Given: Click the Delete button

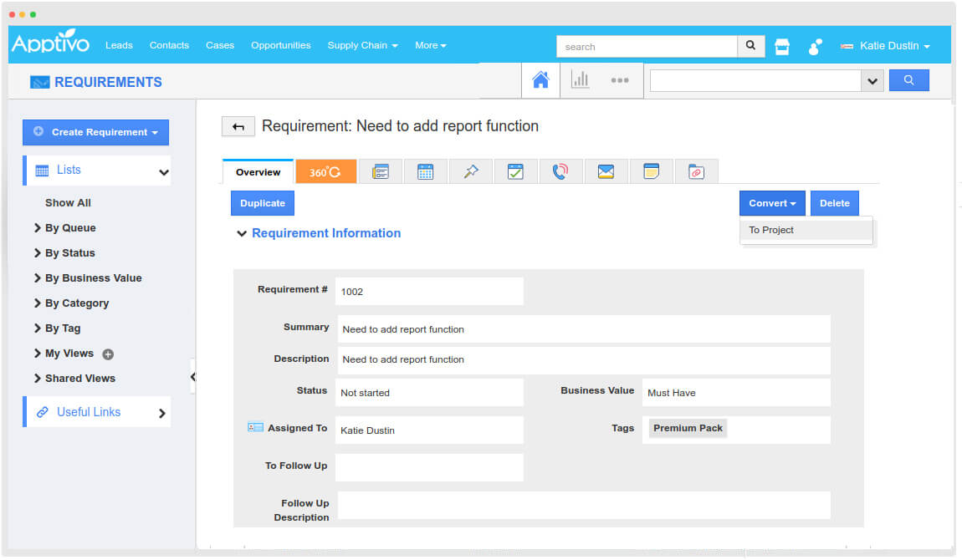Looking at the screenshot, I should 834,203.
